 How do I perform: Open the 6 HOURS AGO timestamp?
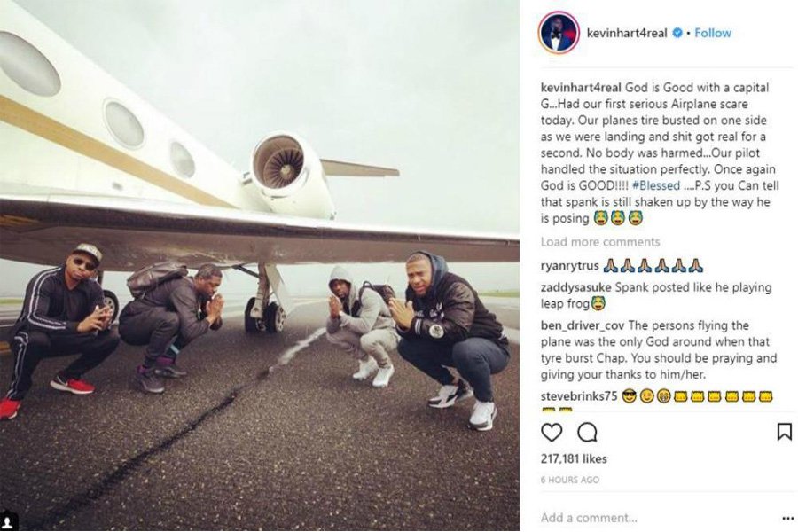569,480
